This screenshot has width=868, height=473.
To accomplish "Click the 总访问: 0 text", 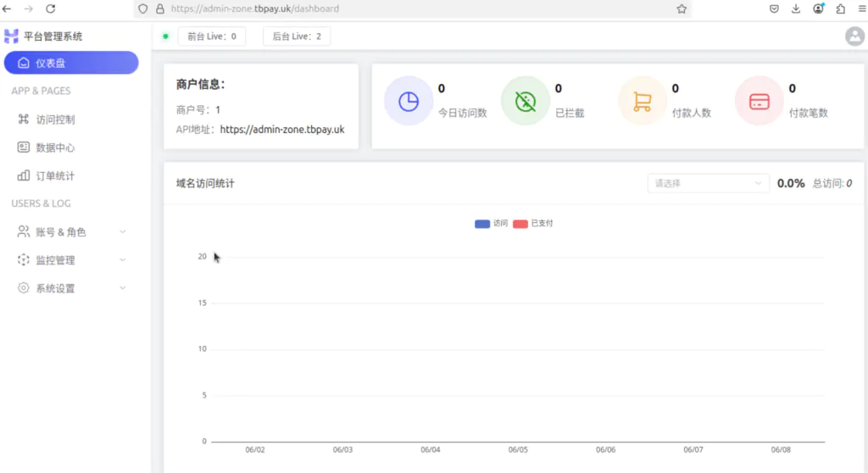I will tap(832, 183).
